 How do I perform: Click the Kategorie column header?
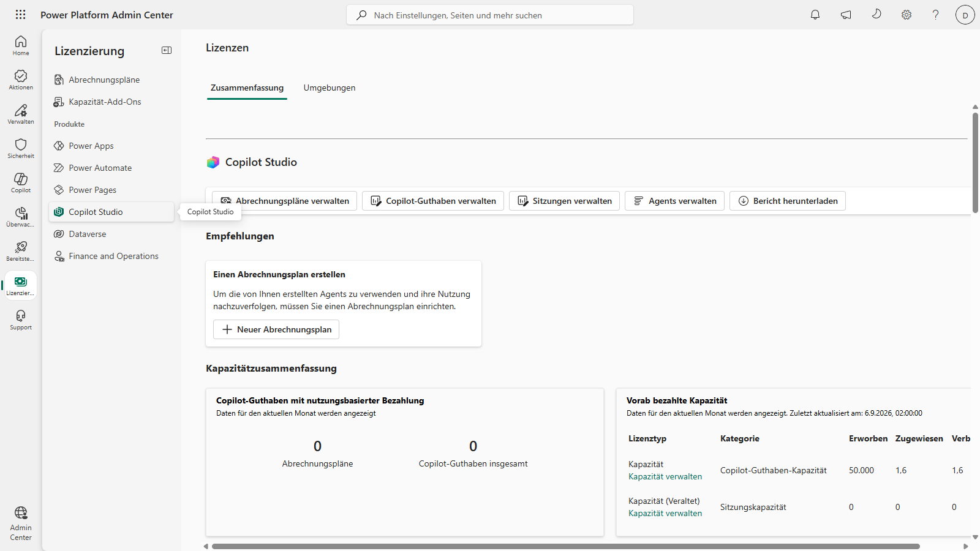pyautogui.click(x=740, y=438)
